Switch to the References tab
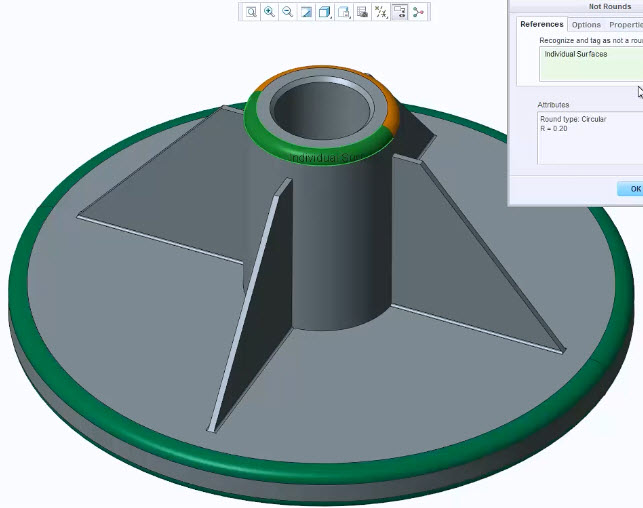643x508 pixels. (x=542, y=24)
